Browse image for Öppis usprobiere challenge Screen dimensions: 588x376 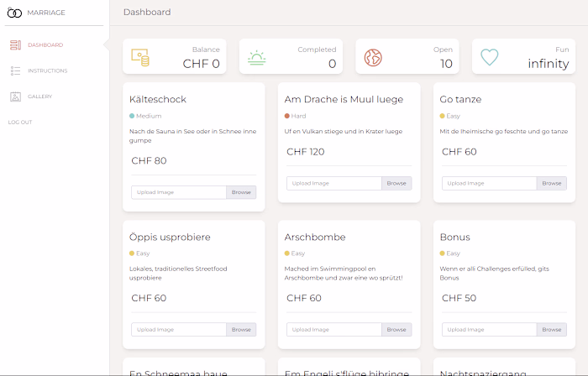click(241, 330)
